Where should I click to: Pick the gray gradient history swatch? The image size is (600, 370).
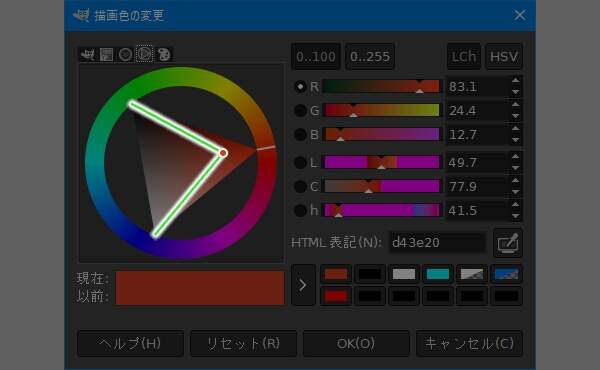472,274
